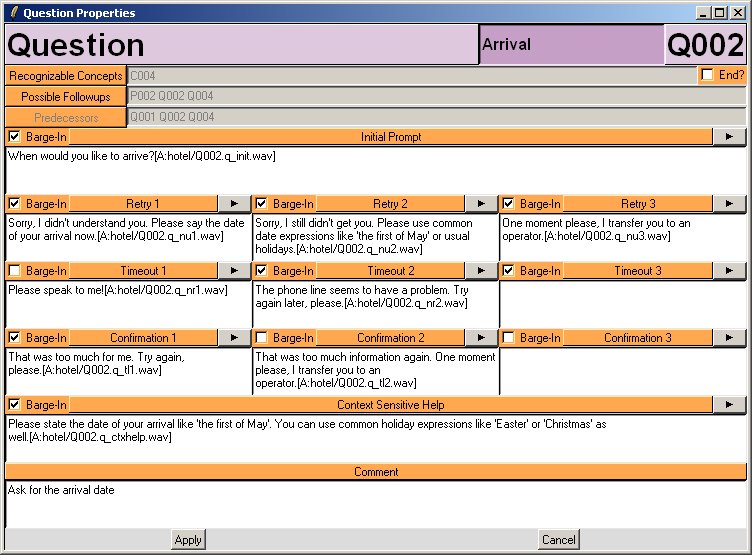The width and height of the screenshot is (752, 555).
Task: Edit the Confirmation 2 prompt text
Action: coord(376,371)
